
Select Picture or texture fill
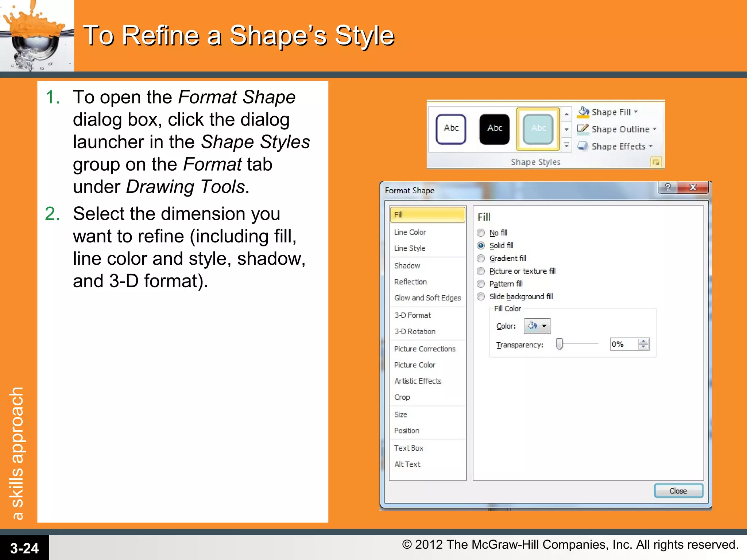pos(481,271)
